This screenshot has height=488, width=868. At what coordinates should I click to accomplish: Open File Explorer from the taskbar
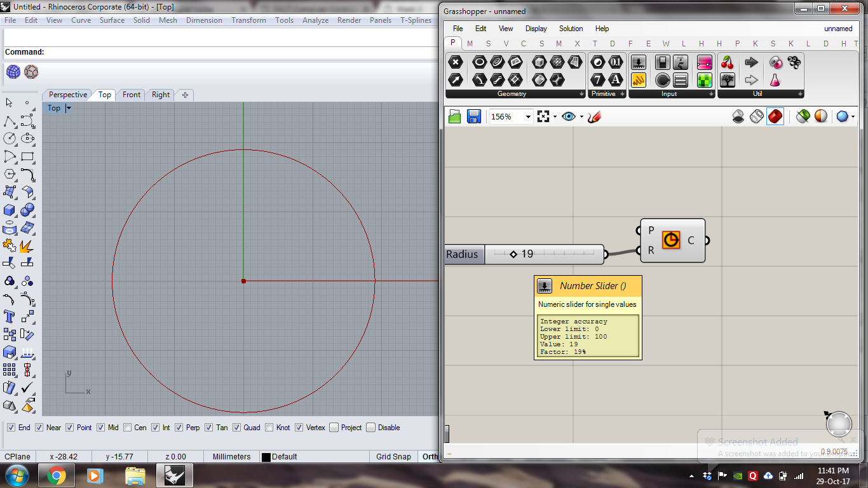135,475
